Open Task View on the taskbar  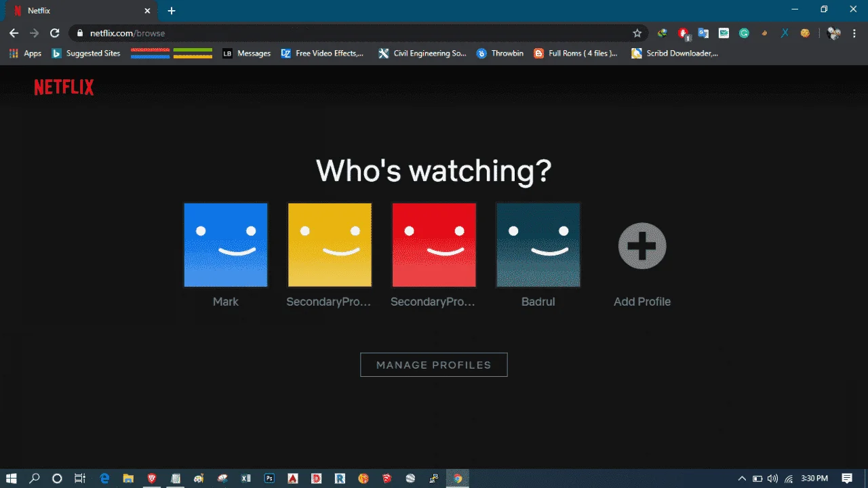(x=79, y=479)
